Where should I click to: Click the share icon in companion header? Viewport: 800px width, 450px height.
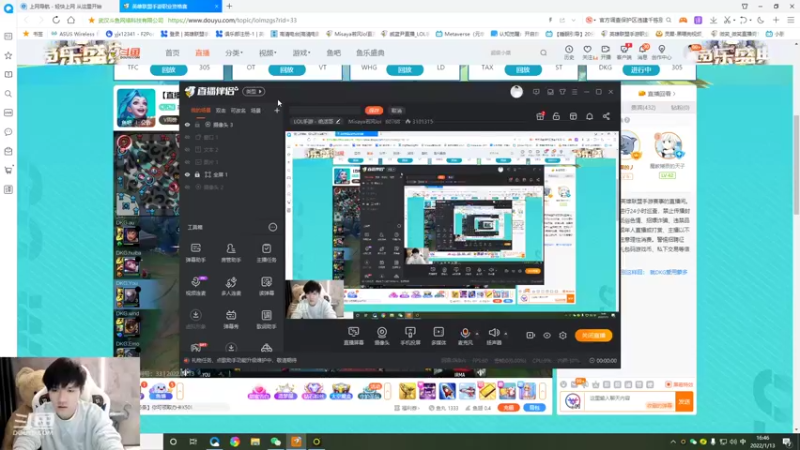pos(606,116)
